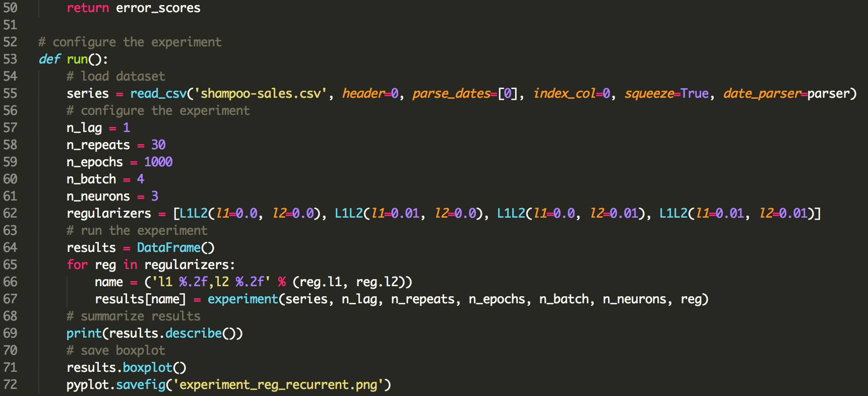Screen dimensions: 868x396
Task: Click the return keyword on line 50
Action: coord(88,8)
